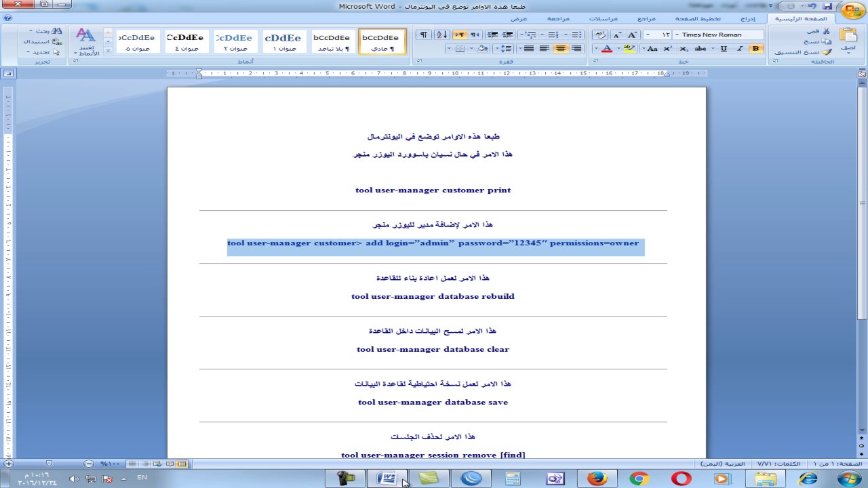Click Justify alignment icon
This screenshot has width=868, height=488.
click(528, 49)
